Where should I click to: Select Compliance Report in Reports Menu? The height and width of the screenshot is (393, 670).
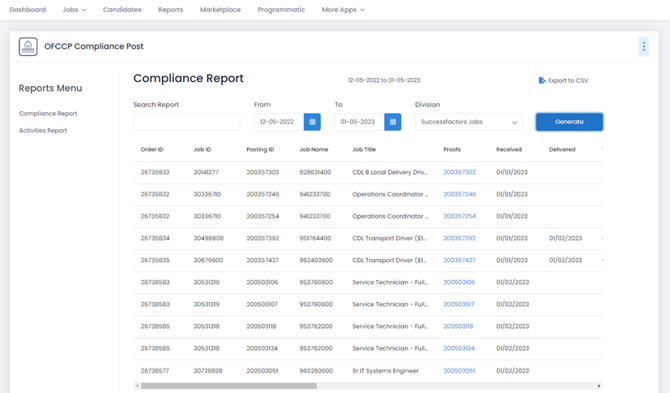coord(48,113)
